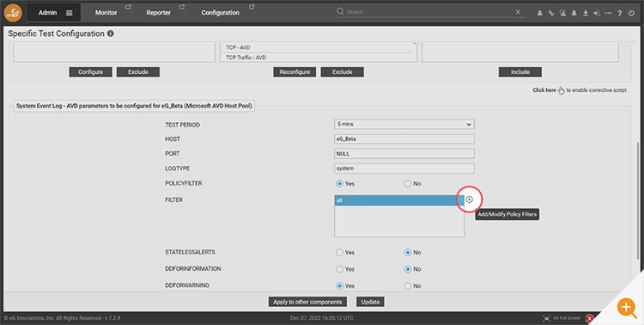Click the LOGTYPE field showing system
644x325 pixels.
(404, 169)
